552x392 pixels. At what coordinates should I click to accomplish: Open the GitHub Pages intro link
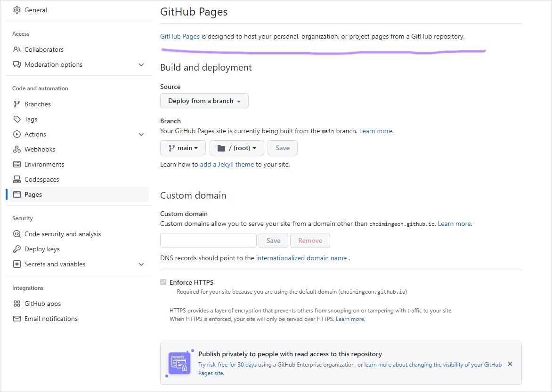pos(180,36)
